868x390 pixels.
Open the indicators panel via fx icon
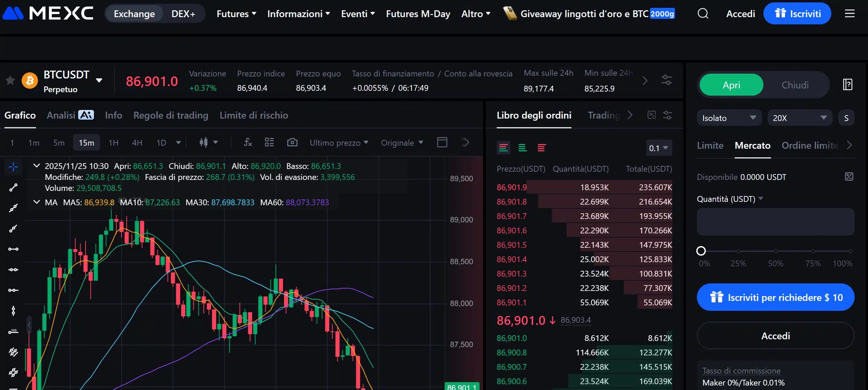pyautogui.click(x=248, y=142)
